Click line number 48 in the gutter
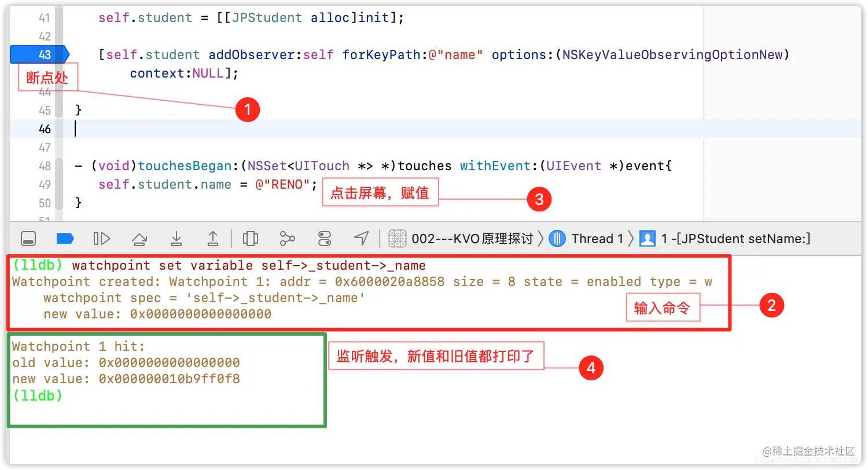868x470 pixels. point(45,166)
